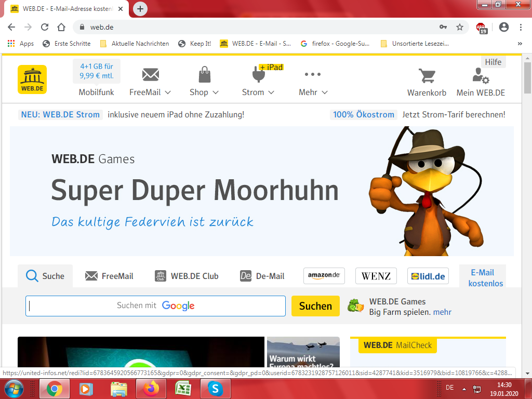Click the Mehr three-dots icon
This screenshot has height=399, width=532.
[x=312, y=74]
